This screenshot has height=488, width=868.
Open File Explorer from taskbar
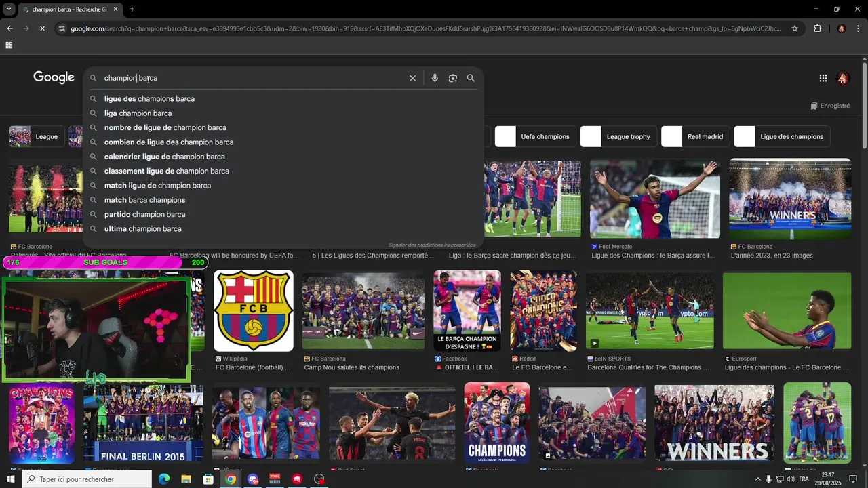[x=186, y=479]
